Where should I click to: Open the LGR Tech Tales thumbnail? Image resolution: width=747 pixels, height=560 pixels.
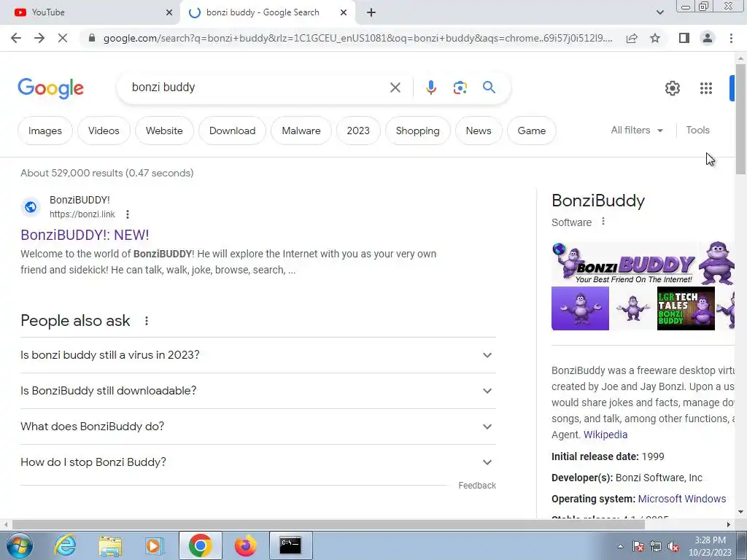tap(686, 308)
